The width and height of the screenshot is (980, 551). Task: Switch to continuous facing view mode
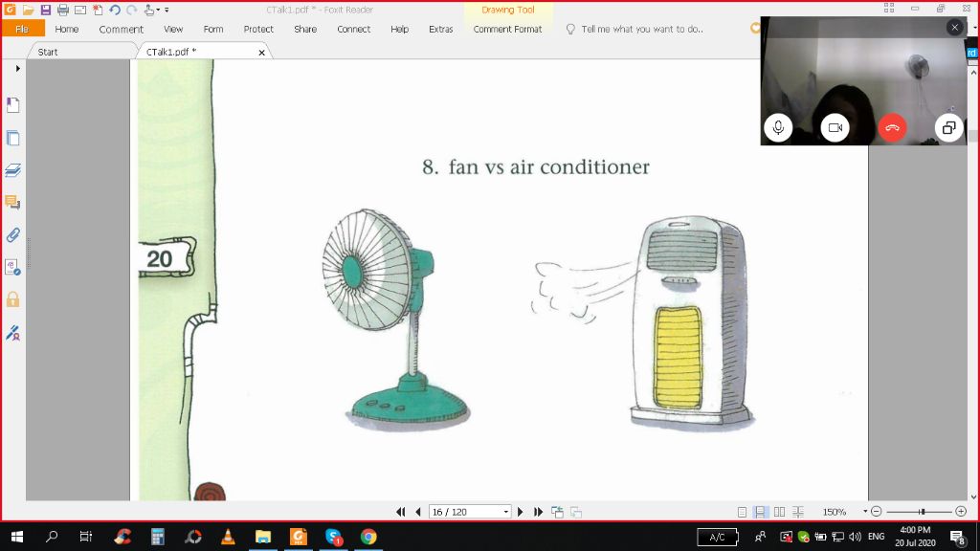pyautogui.click(x=798, y=512)
